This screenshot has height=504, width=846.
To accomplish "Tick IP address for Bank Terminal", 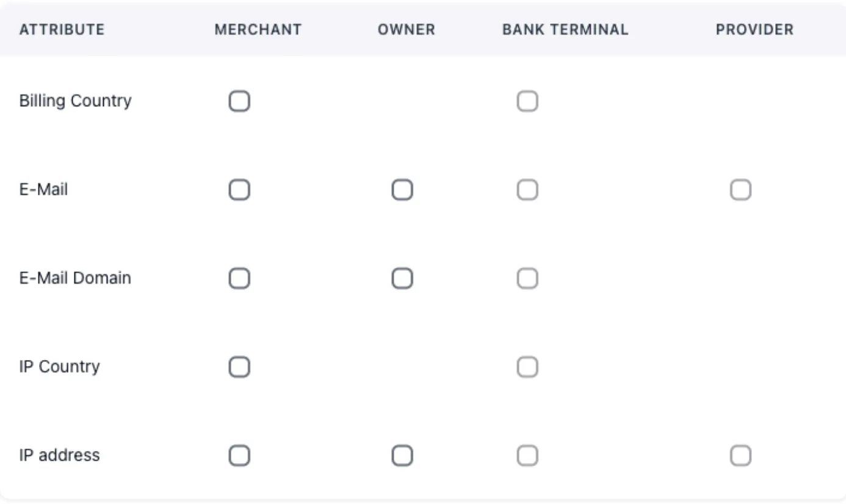I will 527,456.
